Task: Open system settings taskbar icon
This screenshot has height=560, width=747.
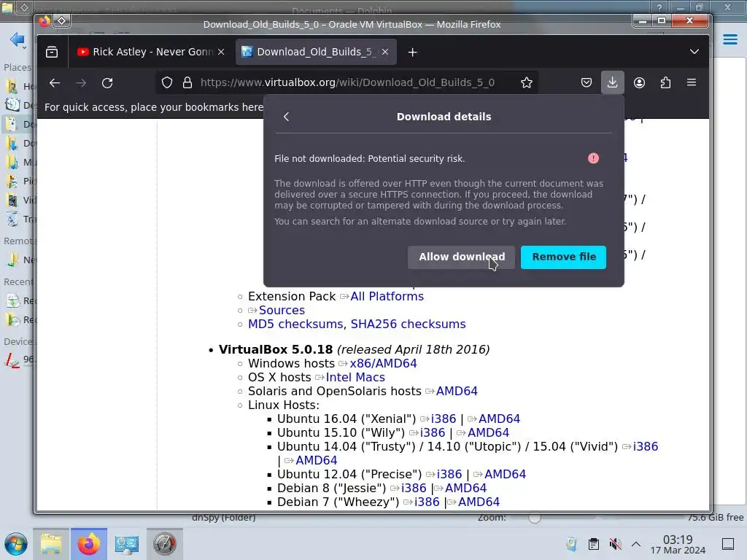Action: click(127, 544)
